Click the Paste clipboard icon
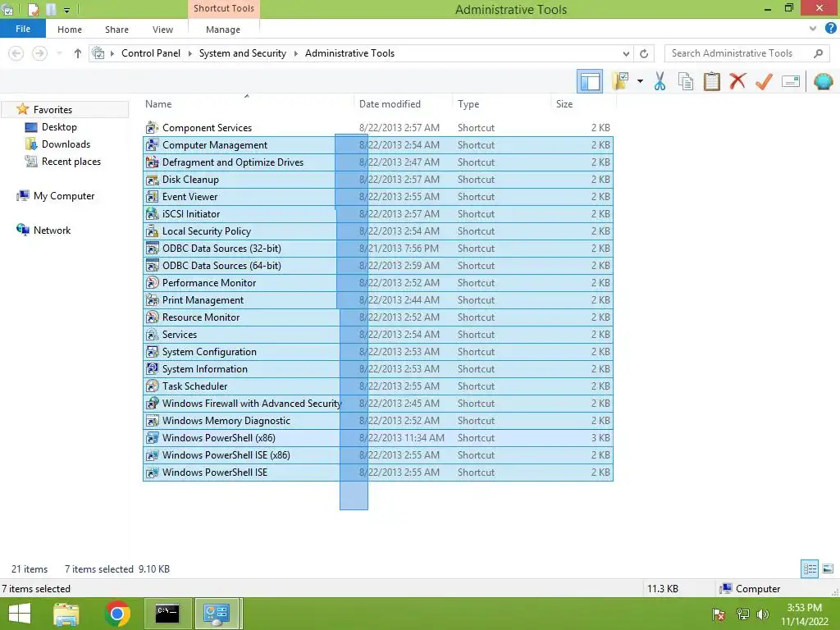 (x=711, y=81)
